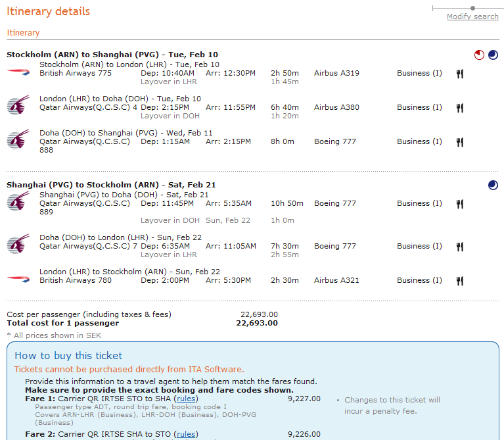Click the Modify search link

tap(472, 16)
